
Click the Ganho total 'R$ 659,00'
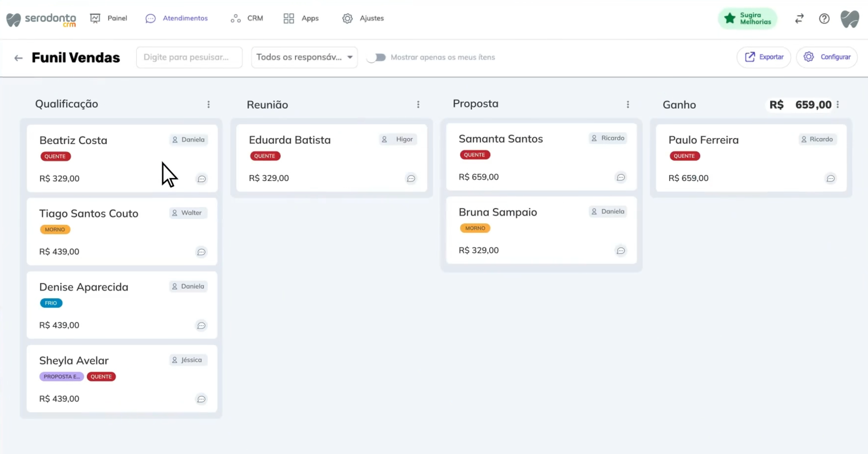coord(800,105)
